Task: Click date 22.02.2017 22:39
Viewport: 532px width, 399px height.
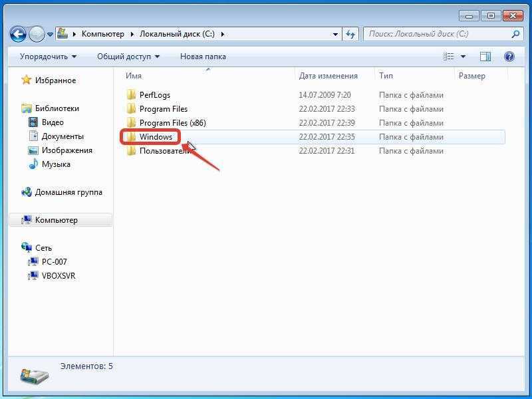Action: click(x=327, y=123)
